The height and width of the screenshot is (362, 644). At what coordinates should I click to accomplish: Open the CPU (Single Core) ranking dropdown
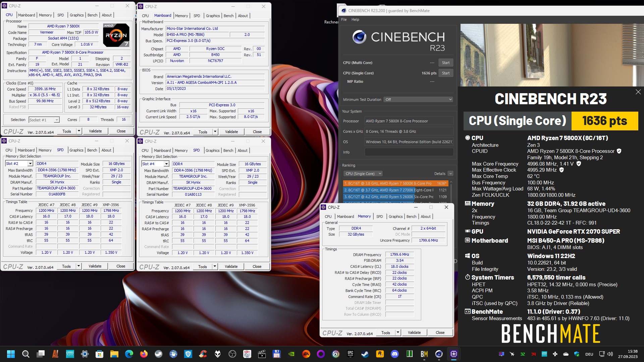(363, 174)
